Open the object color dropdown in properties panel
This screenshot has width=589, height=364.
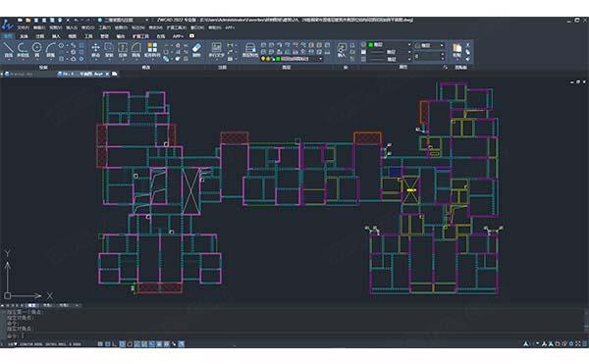click(409, 45)
